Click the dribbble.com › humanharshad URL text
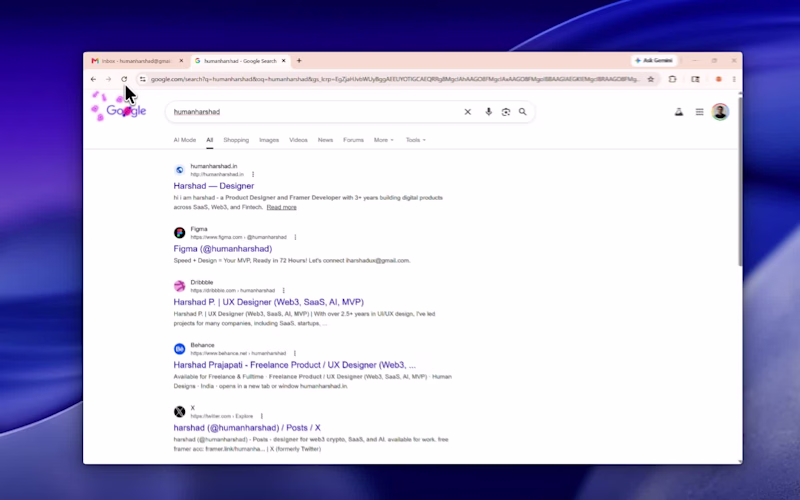 click(x=233, y=290)
